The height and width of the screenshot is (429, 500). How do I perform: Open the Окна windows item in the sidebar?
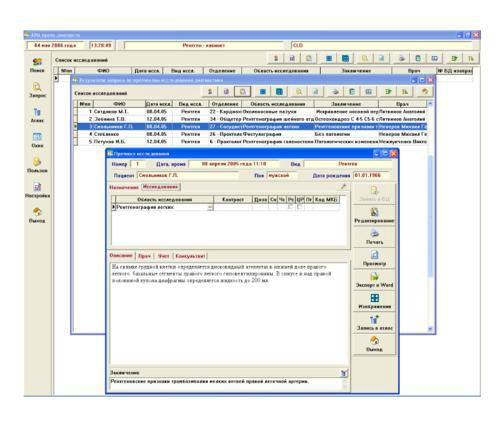pyautogui.click(x=37, y=140)
